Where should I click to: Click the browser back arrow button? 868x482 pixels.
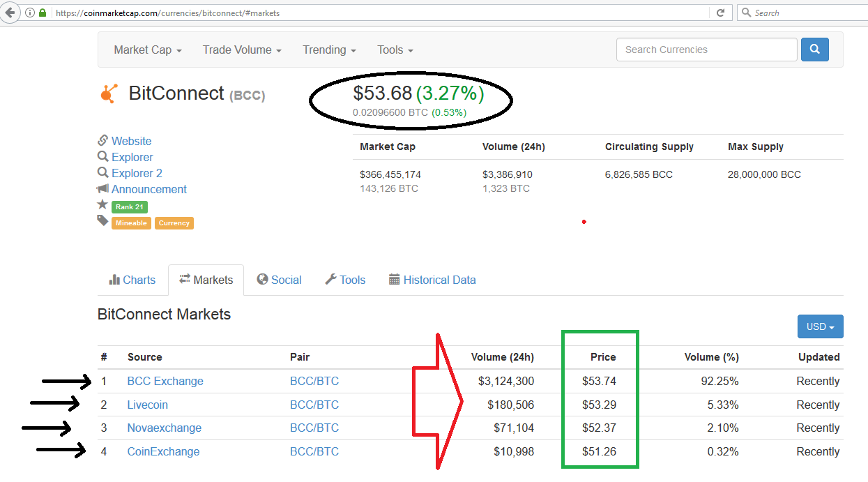[9, 13]
